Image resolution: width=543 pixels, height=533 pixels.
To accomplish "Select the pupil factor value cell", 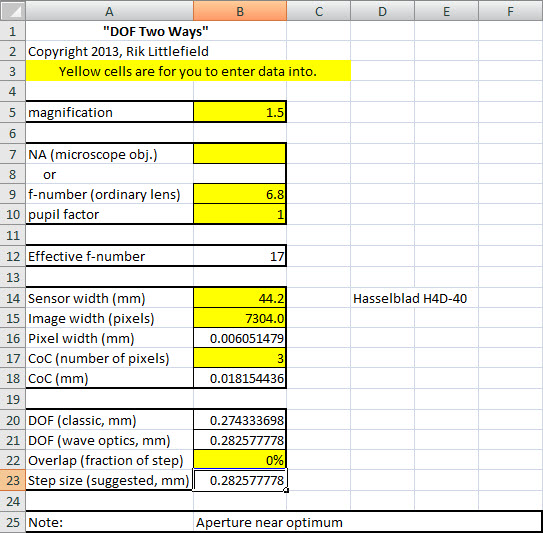I will (x=240, y=214).
